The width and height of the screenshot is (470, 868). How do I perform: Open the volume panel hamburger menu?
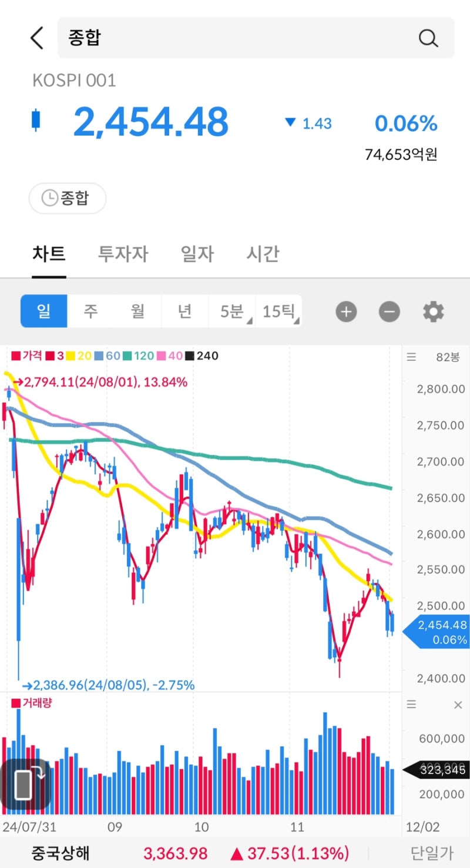click(411, 705)
